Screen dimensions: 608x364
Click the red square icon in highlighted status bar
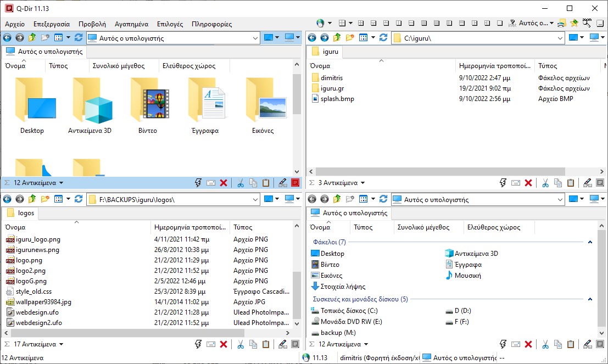coord(295,183)
